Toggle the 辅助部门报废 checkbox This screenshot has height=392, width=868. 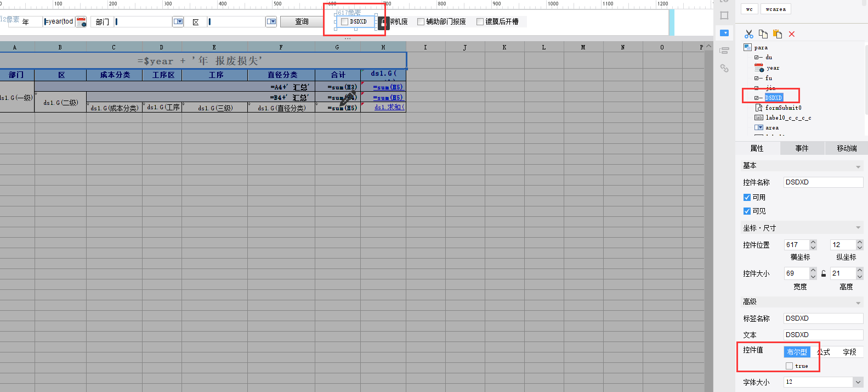(x=421, y=22)
